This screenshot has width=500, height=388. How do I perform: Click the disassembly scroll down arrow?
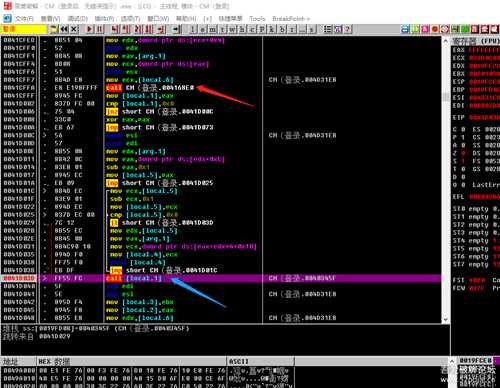[x=446, y=320]
